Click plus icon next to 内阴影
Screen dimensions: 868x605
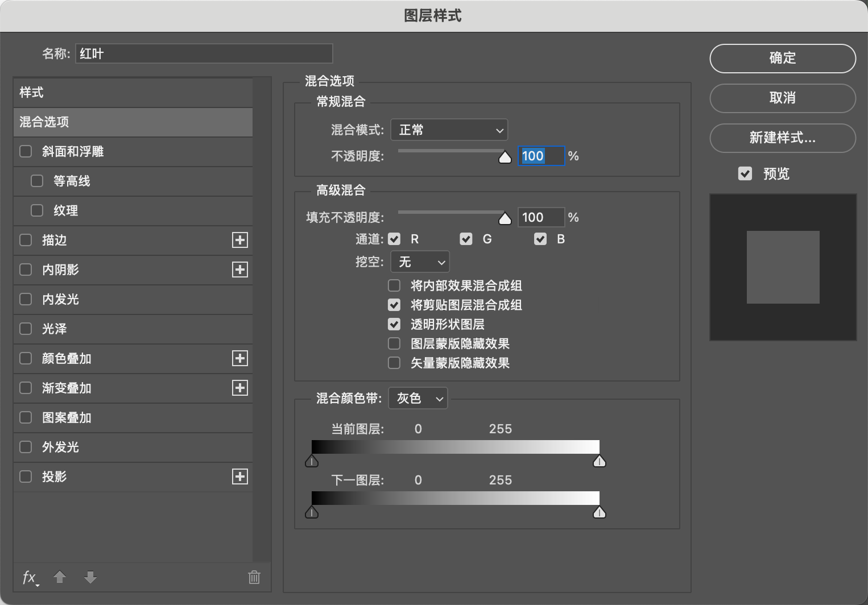pos(240,270)
